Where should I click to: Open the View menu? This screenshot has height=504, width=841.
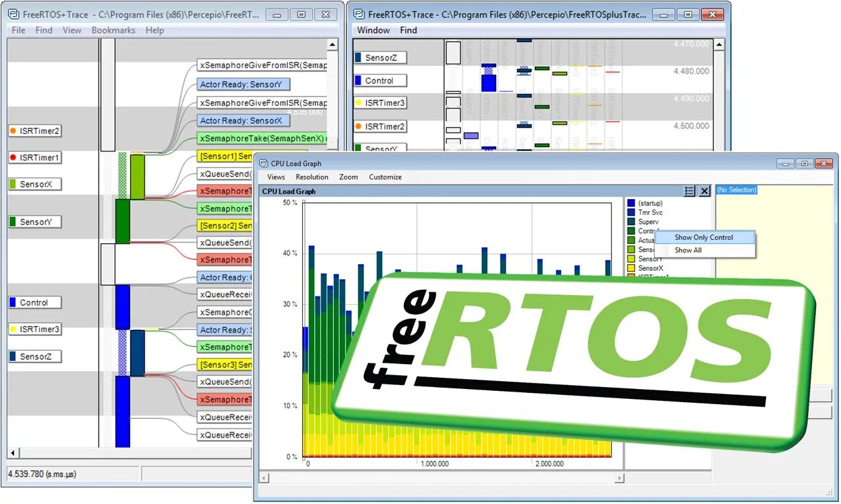(72, 30)
